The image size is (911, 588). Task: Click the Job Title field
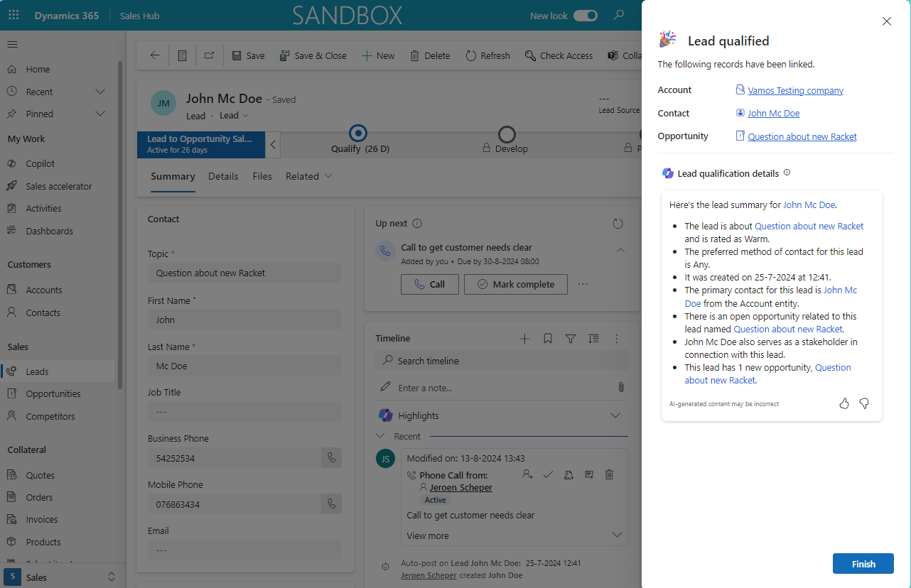click(x=244, y=412)
